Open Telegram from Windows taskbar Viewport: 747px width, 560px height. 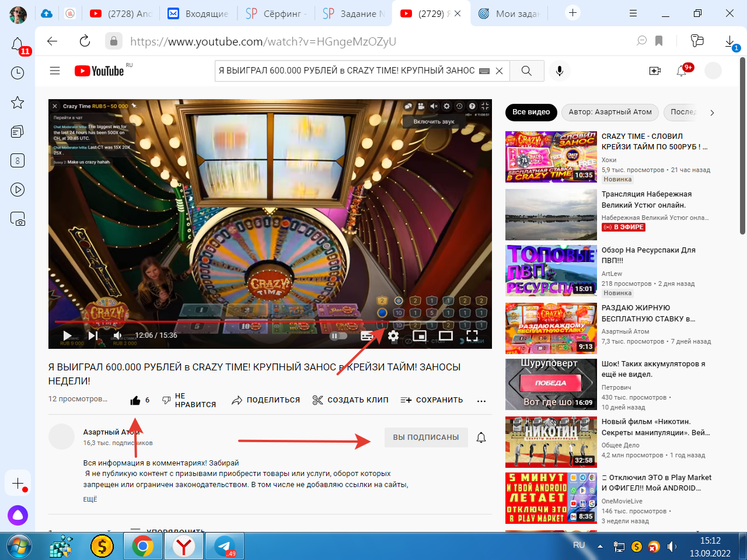point(225,547)
